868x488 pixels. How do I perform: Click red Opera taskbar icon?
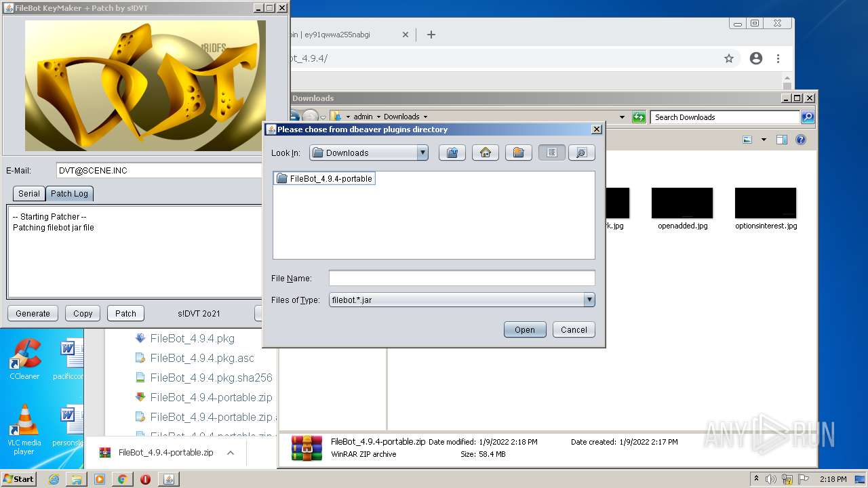coord(145,479)
